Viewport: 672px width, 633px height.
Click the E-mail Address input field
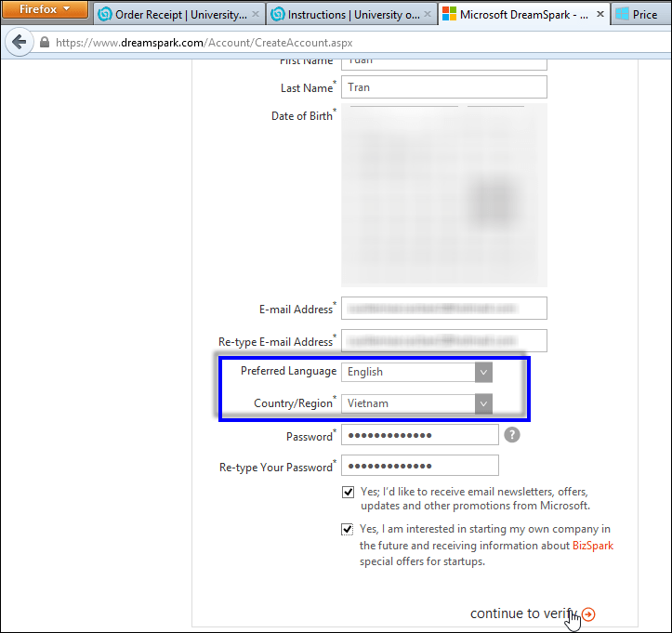coord(444,309)
